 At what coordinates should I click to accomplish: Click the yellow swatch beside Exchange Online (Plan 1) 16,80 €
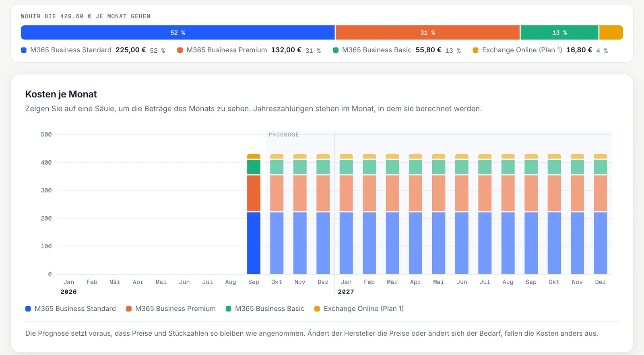[475, 50]
